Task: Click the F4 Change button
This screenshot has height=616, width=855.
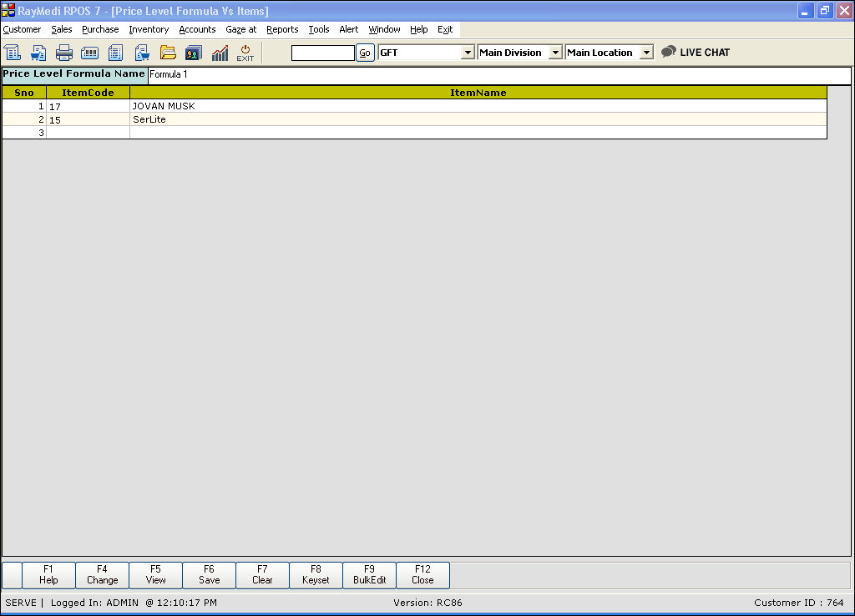Action: pyautogui.click(x=102, y=575)
